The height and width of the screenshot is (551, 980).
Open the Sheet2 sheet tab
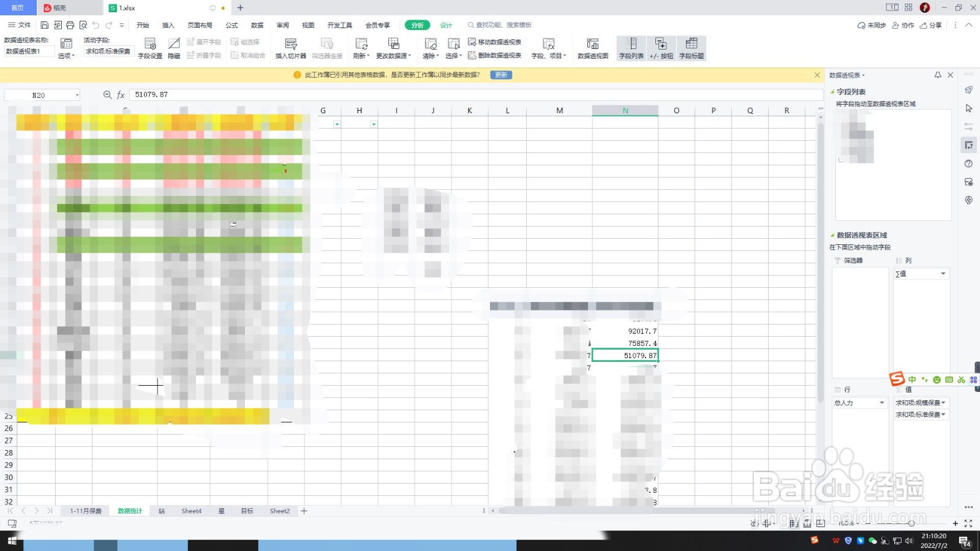279,511
